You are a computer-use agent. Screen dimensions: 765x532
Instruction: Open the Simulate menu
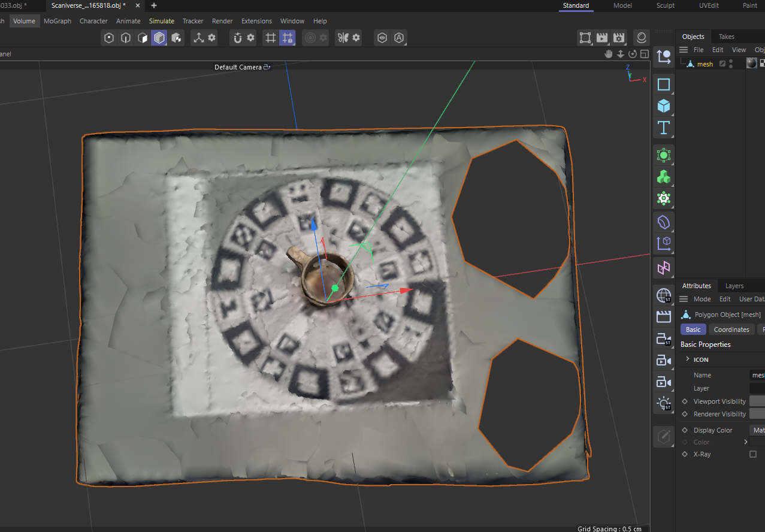point(162,21)
